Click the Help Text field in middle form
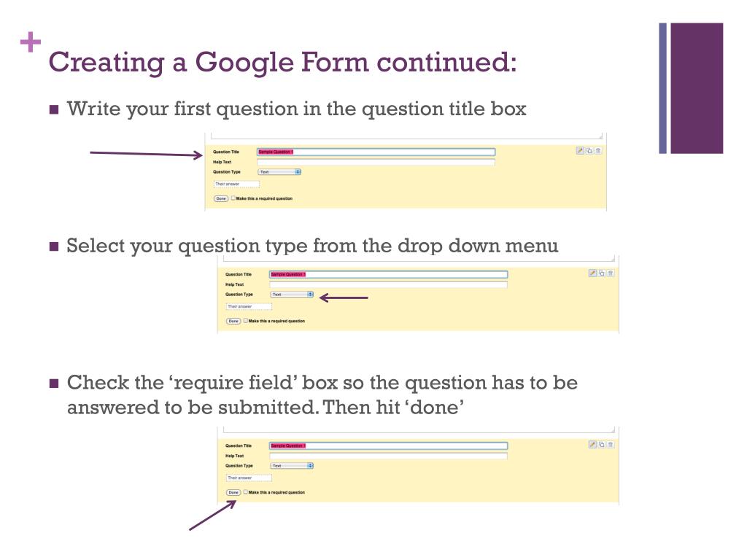Screen dimensions: 747x560 click(388, 284)
